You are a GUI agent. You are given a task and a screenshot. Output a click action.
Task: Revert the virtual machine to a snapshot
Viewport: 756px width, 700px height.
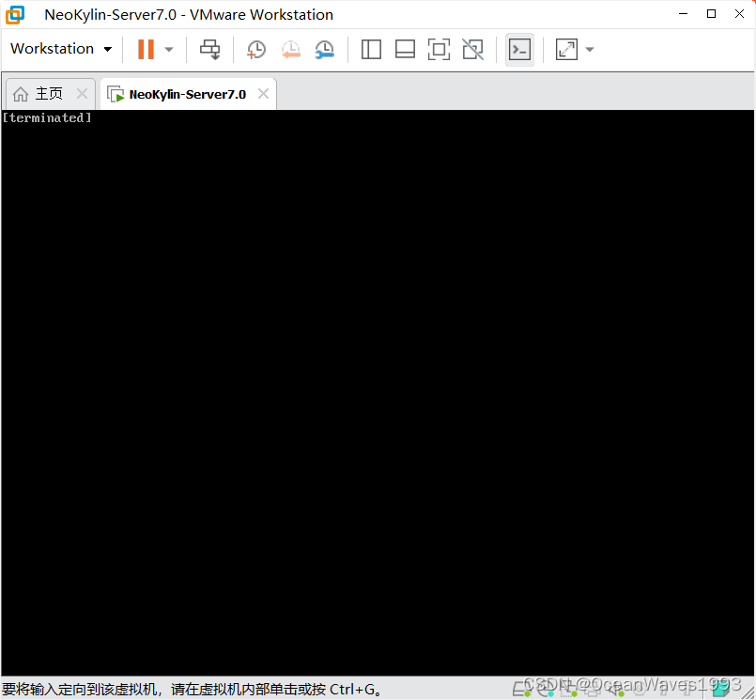[291, 49]
